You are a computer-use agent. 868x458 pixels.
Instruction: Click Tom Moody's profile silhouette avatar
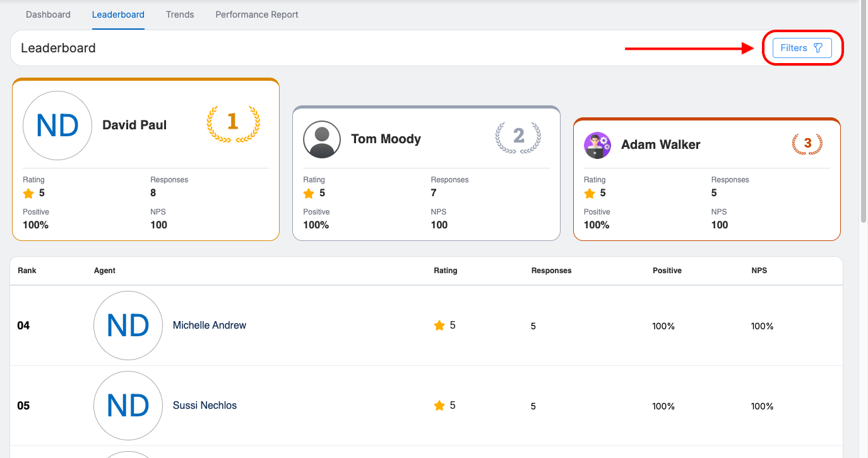coord(322,139)
